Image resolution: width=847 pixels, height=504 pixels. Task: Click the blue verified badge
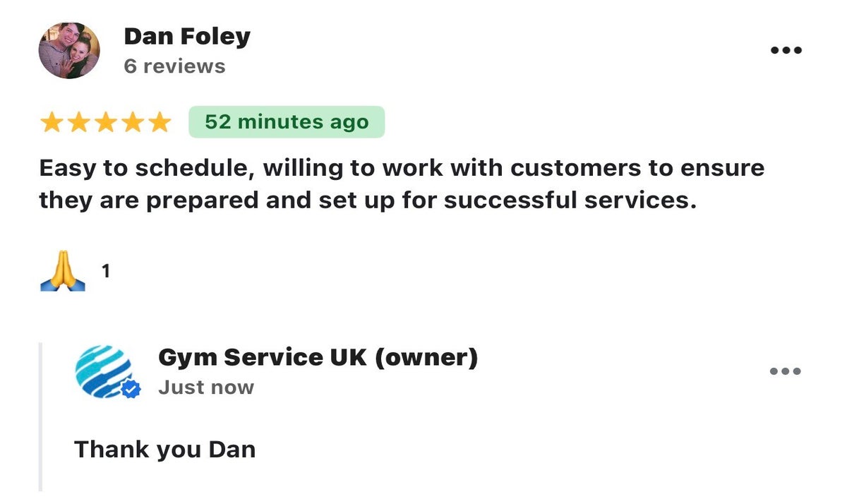point(131,390)
